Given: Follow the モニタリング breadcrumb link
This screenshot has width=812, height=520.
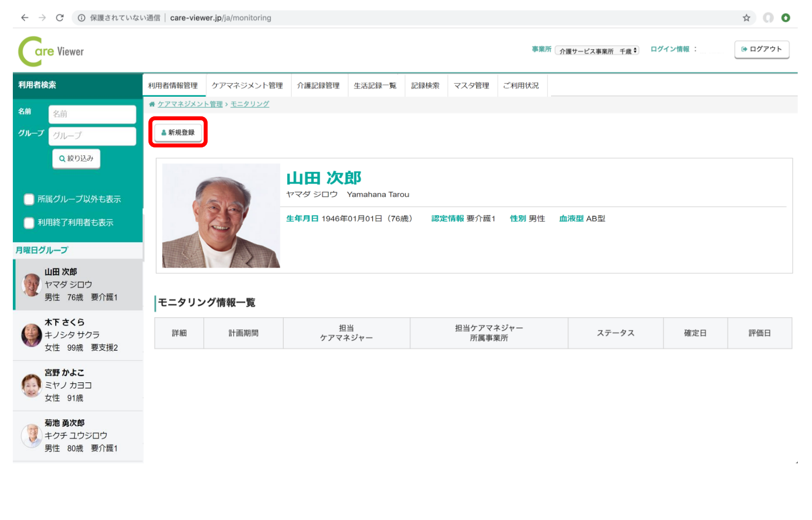Looking at the screenshot, I should 250,104.
